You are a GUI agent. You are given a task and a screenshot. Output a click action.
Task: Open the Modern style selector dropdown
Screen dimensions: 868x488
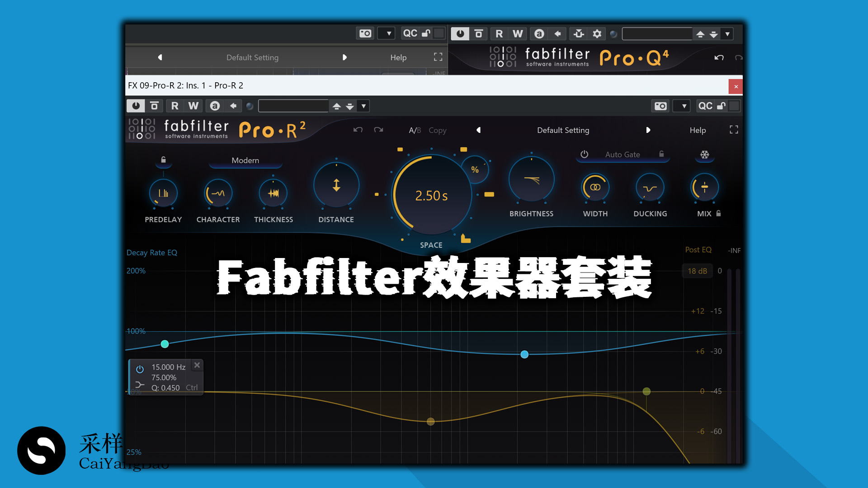[245, 160]
